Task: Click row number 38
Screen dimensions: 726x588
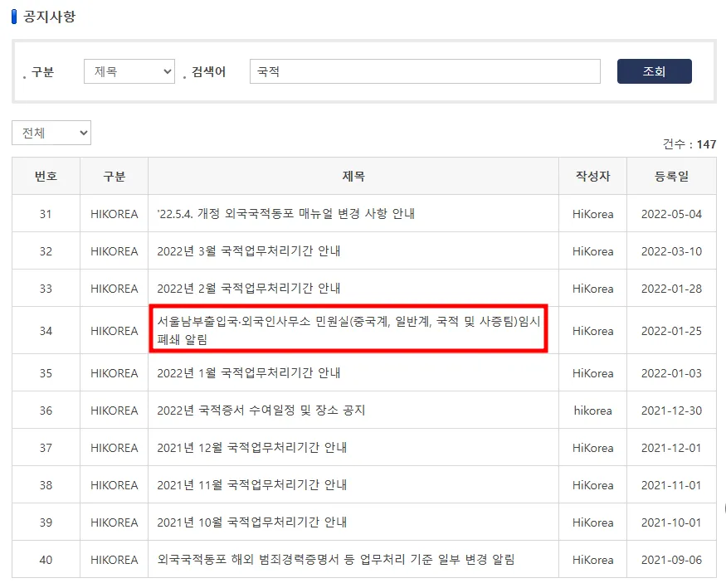Action: [x=46, y=485]
